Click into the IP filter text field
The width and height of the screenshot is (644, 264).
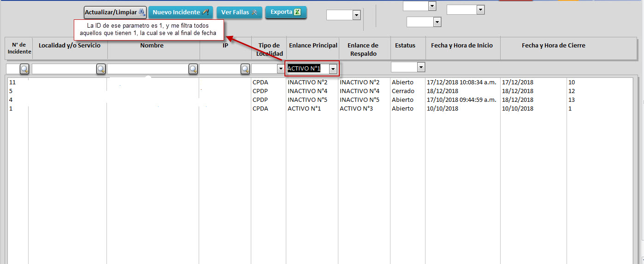pyautogui.click(x=219, y=69)
